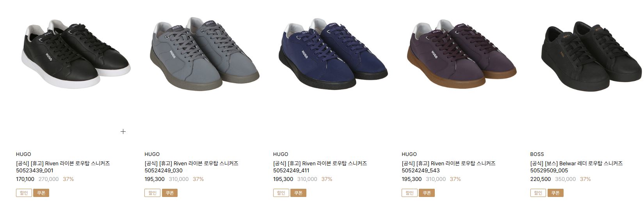Open product title 50523439_001 Riven sneakers
Screen dimensions: 644x204
click(x=63, y=167)
